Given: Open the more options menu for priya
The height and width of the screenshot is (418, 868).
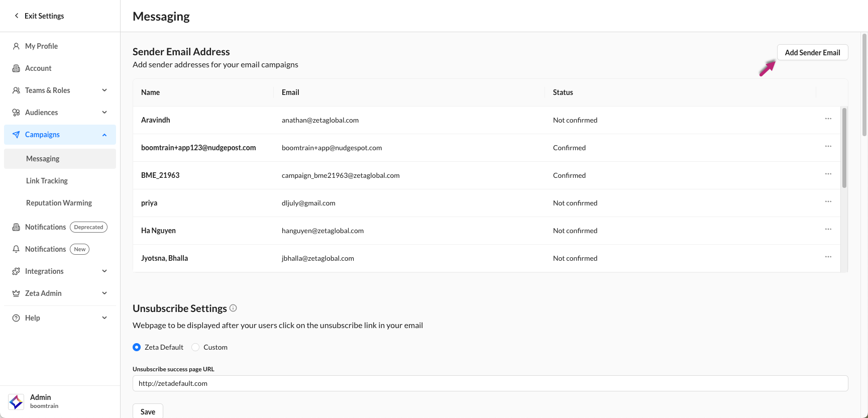Looking at the screenshot, I should tap(828, 202).
